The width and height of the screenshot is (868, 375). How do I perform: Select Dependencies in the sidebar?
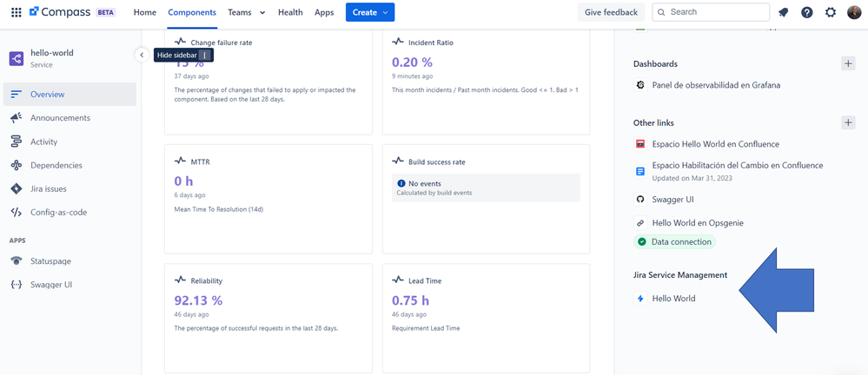pos(56,165)
